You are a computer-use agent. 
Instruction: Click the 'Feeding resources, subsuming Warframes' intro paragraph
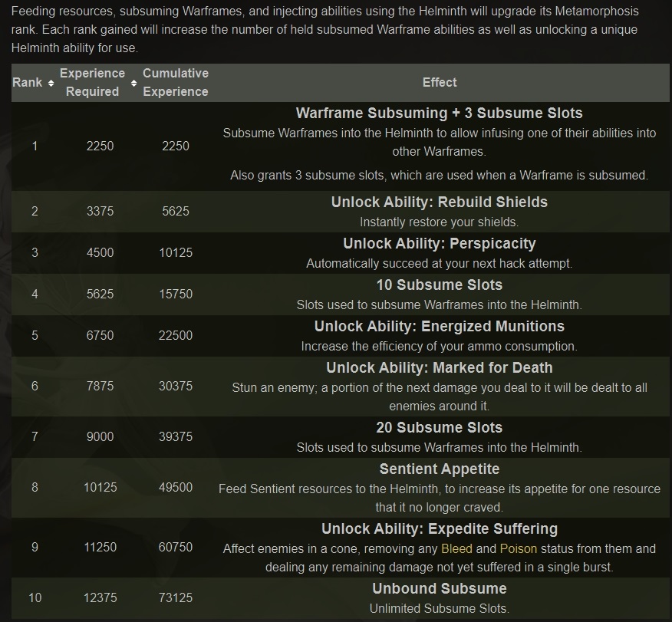click(x=324, y=29)
